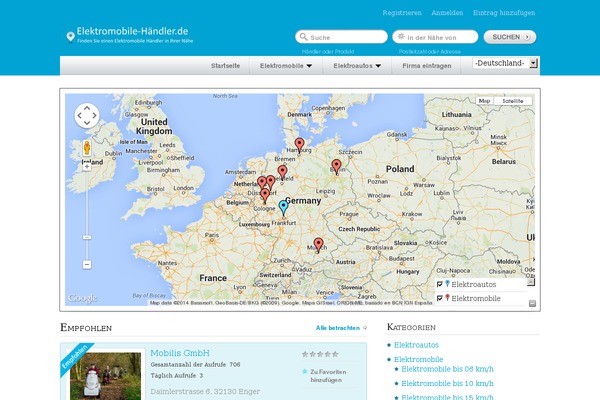Click the SUCHEN button

(510, 37)
